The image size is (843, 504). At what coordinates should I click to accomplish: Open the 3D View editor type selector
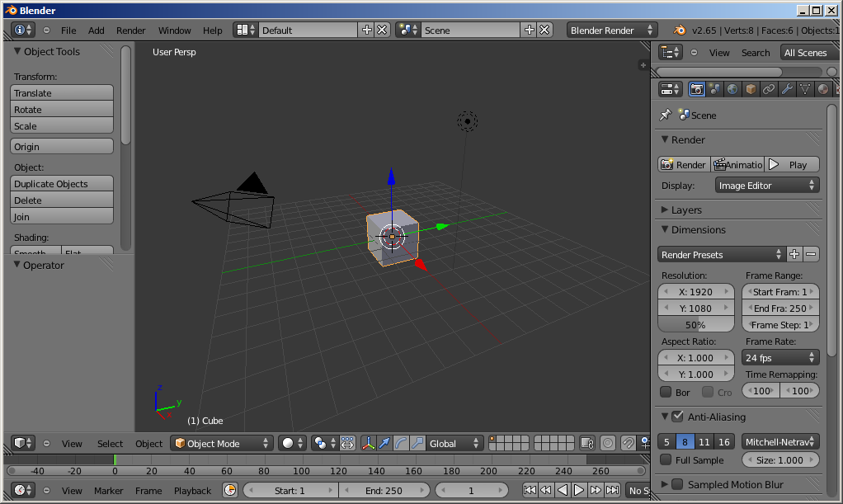(23, 443)
